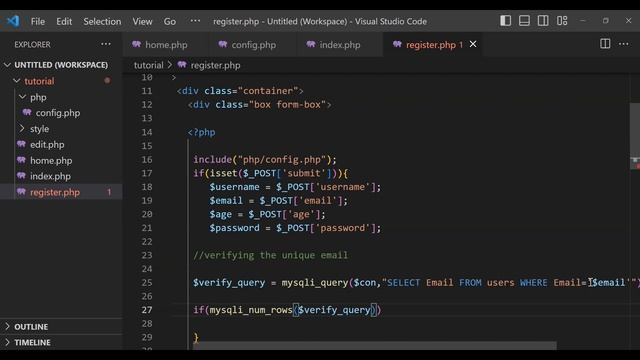Click the php icon on home.php tab
Screen dimensions: 640x360
pyautogui.click(x=136, y=44)
